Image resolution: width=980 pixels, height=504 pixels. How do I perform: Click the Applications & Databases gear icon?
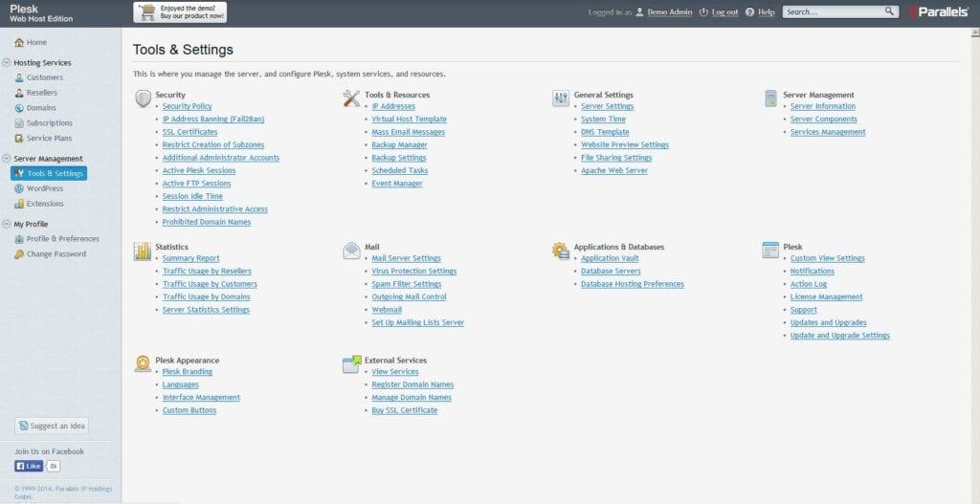coord(561,251)
